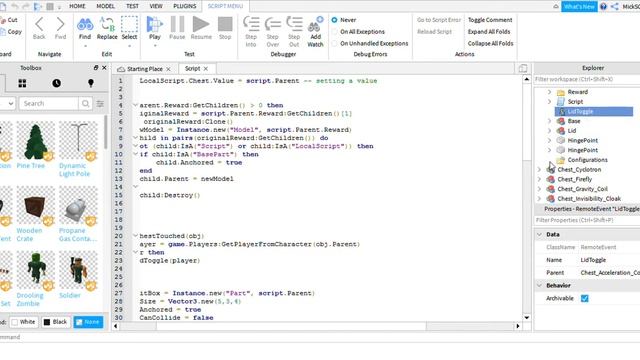Collapse the Data properties section
Screen dimensions: 640x360
[x=540, y=234]
